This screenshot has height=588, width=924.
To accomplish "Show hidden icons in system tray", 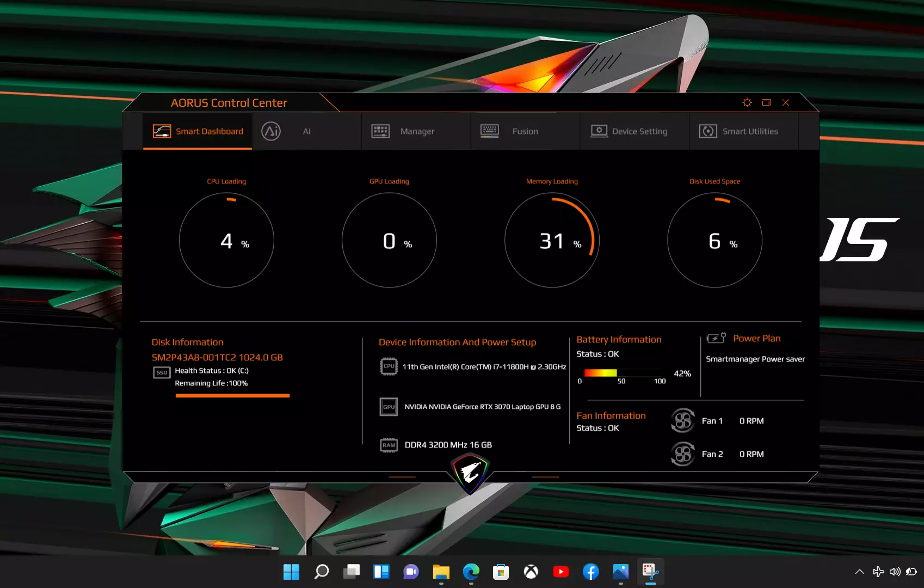I will click(x=859, y=572).
